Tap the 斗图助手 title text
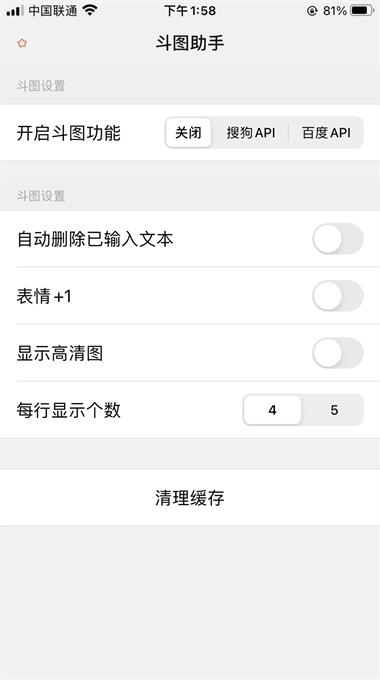380x680 pixels. click(x=190, y=43)
